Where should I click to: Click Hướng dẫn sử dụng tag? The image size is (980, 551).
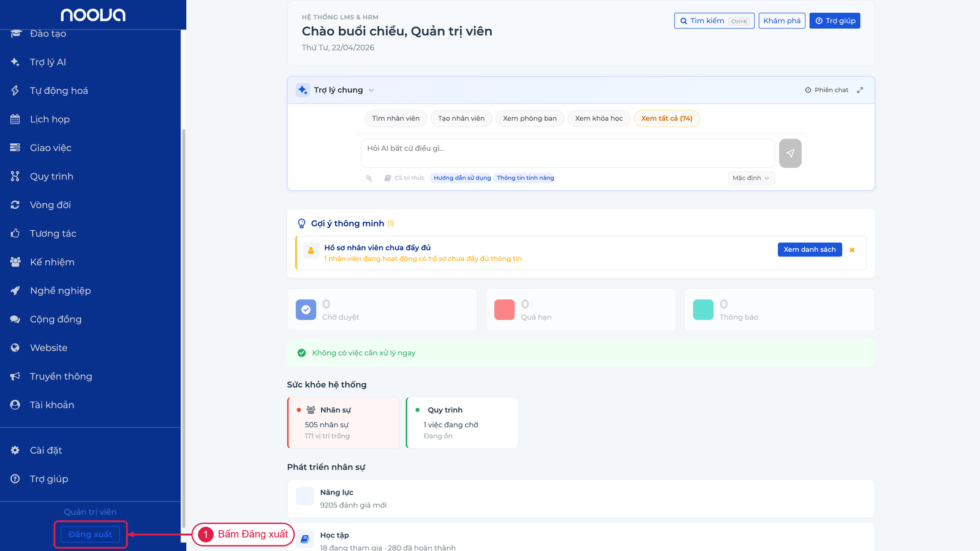click(x=462, y=178)
